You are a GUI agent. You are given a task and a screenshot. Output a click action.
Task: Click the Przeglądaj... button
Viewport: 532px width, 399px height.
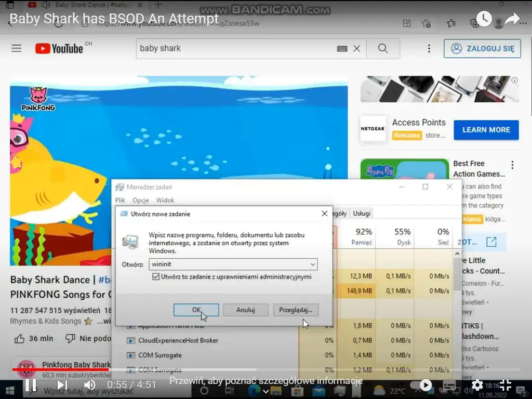click(x=296, y=310)
